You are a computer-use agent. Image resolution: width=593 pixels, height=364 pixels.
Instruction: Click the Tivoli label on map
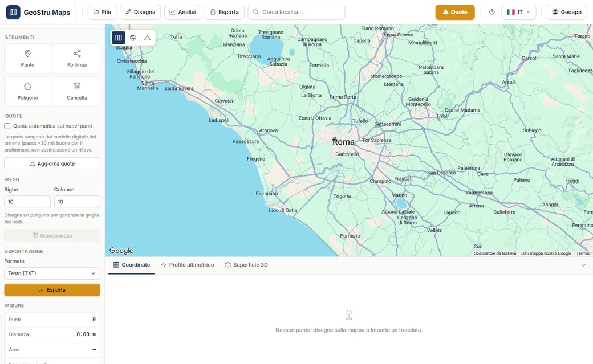click(442, 116)
